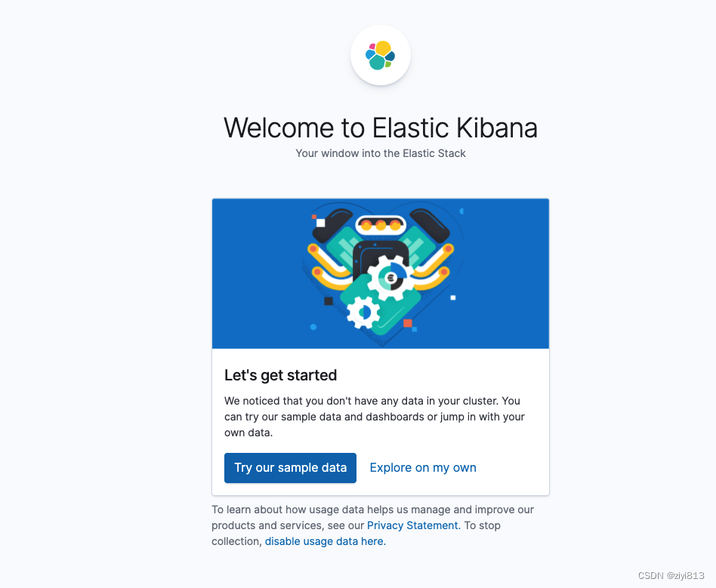Click the CSDN @ziyi813 watermark
Screen dimensions: 716x588
(x=670, y=576)
